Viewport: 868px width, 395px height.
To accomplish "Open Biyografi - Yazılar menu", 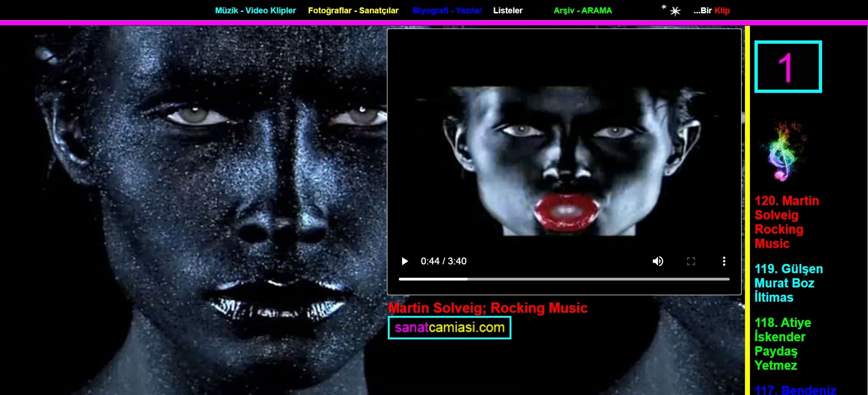I will click(447, 11).
